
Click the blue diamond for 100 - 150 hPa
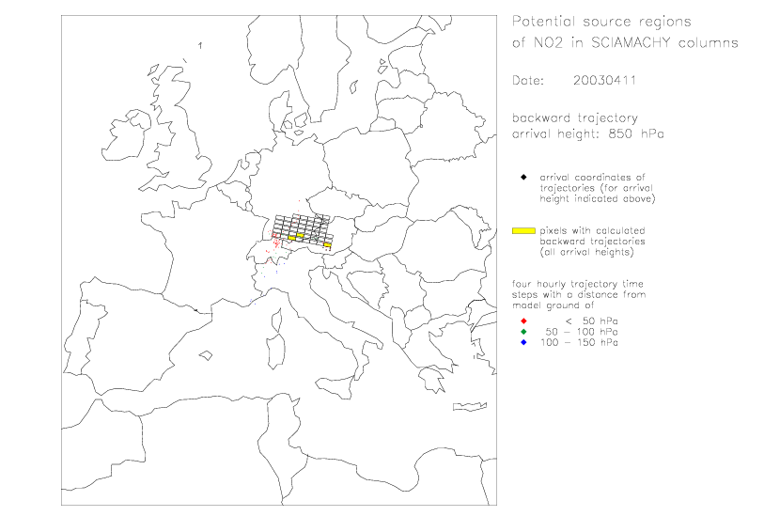(523, 342)
